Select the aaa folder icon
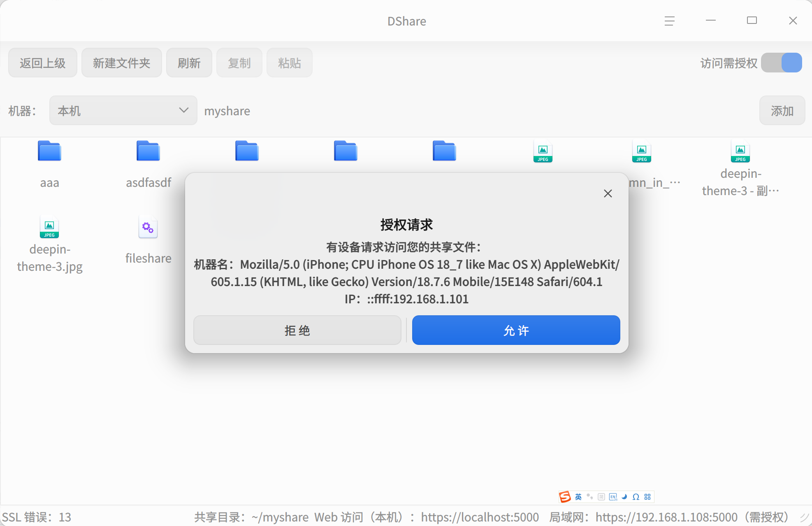The width and height of the screenshot is (812, 526). point(49,151)
